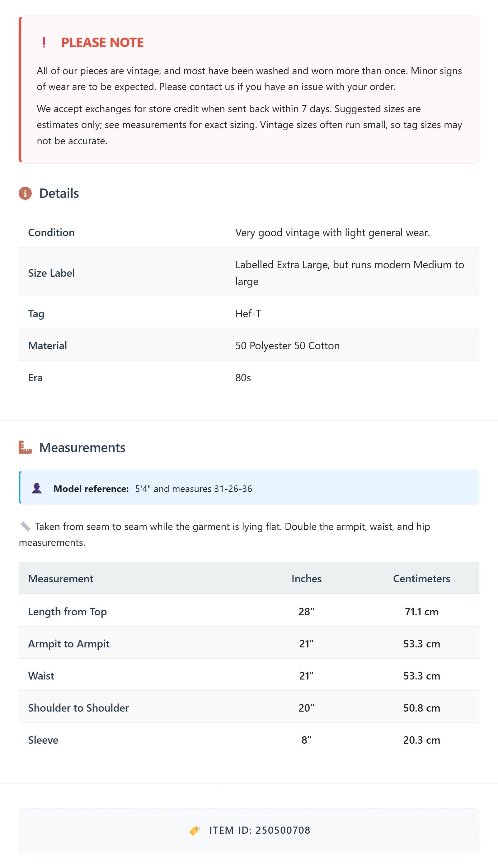The image size is (498, 868).
Task: Click the small gray ruler emoji icon
Action: click(x=25, y=527)
